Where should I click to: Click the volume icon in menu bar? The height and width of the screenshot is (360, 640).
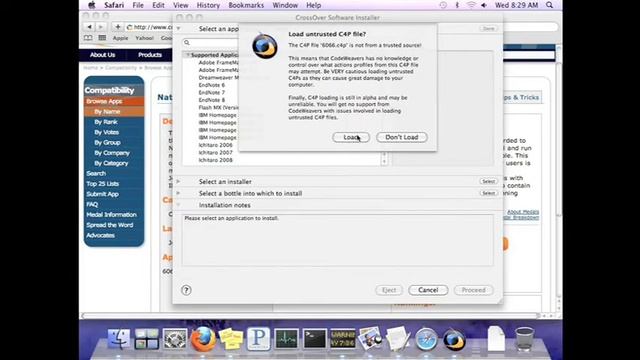pos(484,5)
